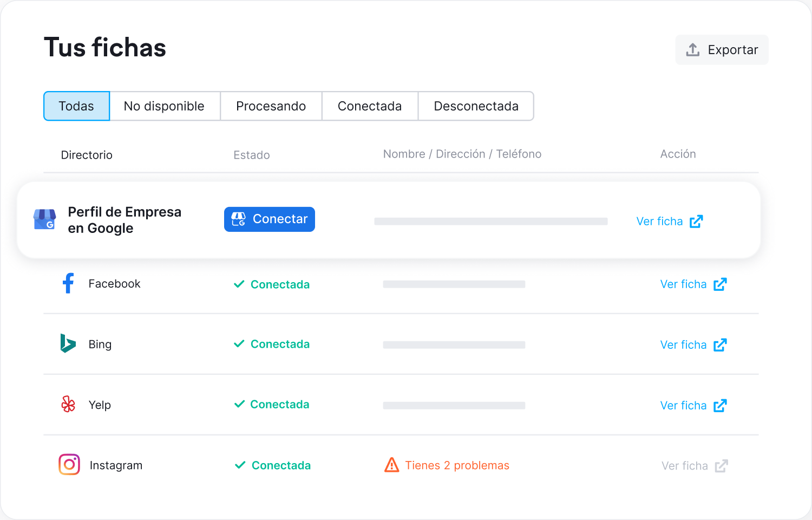The height and width of the screenshot is (520, 812).
Task: Open Ver ficha link for Yelp
Action: tap(683, 406)
